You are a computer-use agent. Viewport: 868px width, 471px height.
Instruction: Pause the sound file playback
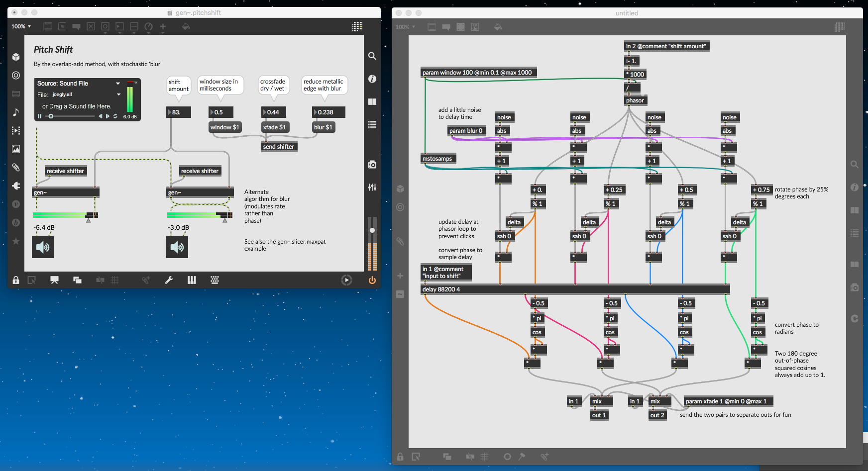tap(39, 116)
